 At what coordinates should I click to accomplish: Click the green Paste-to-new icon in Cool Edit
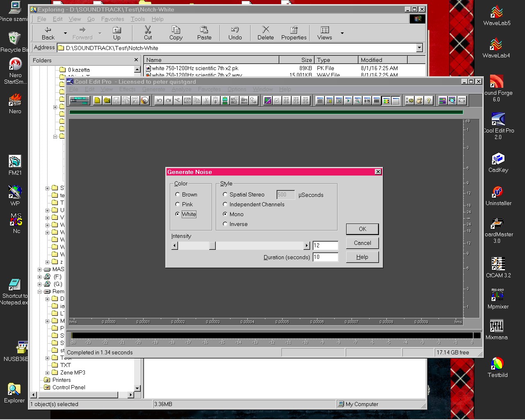pyautogui.click(x=225, y=100)
